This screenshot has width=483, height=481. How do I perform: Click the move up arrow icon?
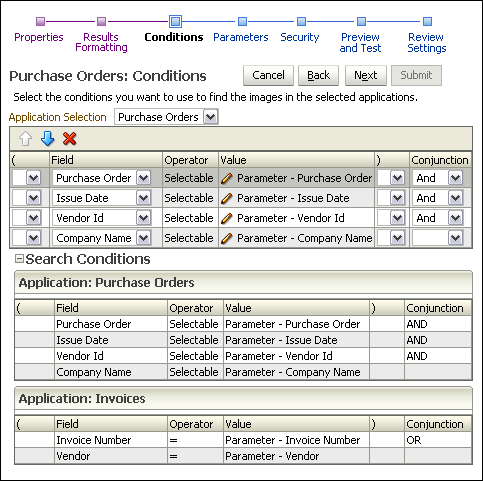(26, 139)
